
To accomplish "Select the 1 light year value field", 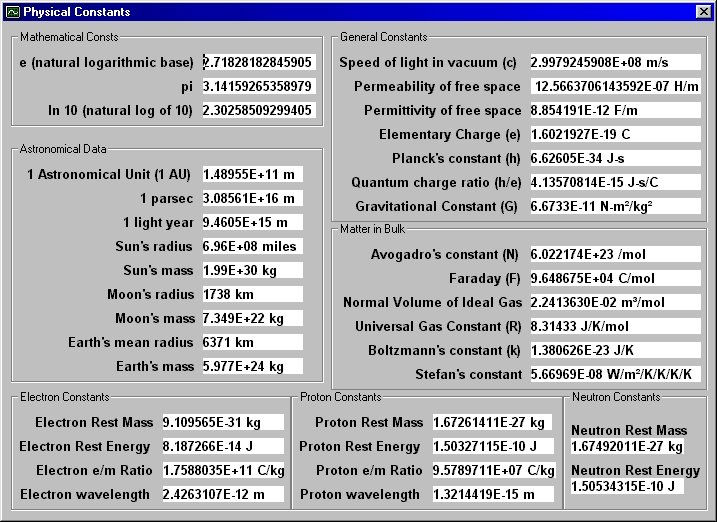I will [252, 222].
